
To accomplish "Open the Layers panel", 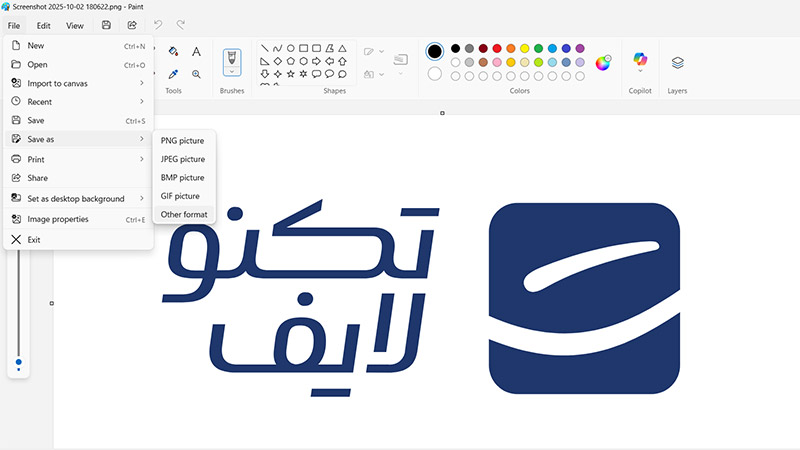I will 678,62.
